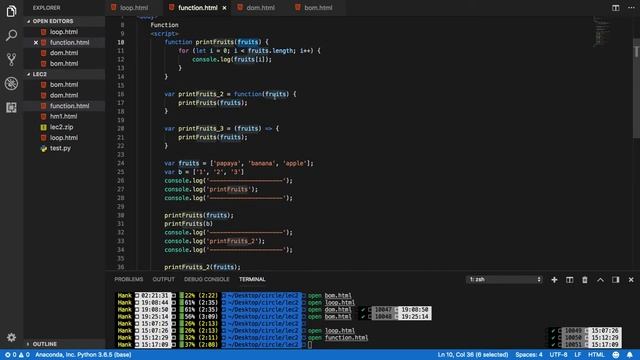Open the Manage gear menu
Viewport: 640px width, 360px height.
(x=11, y=338)
